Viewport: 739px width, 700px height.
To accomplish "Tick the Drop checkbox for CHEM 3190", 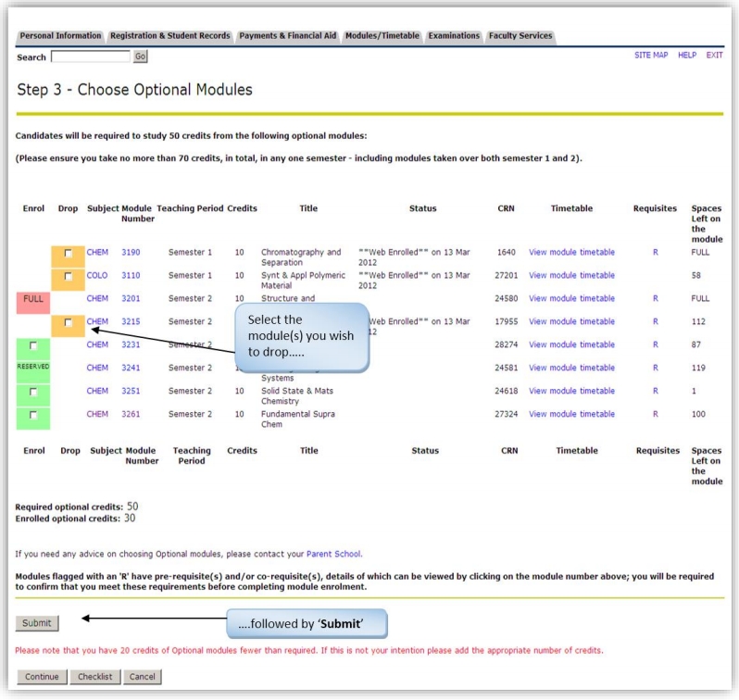I will (68, 253).
